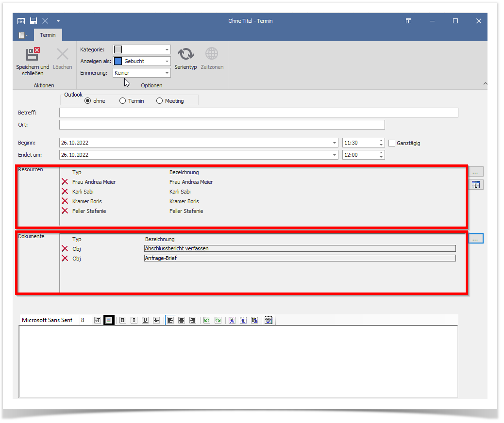The height and width of the screenshot is (423, 504).
Task: Remove document Abschlussbericht verfassen with red X
Action: click(65, 248)
